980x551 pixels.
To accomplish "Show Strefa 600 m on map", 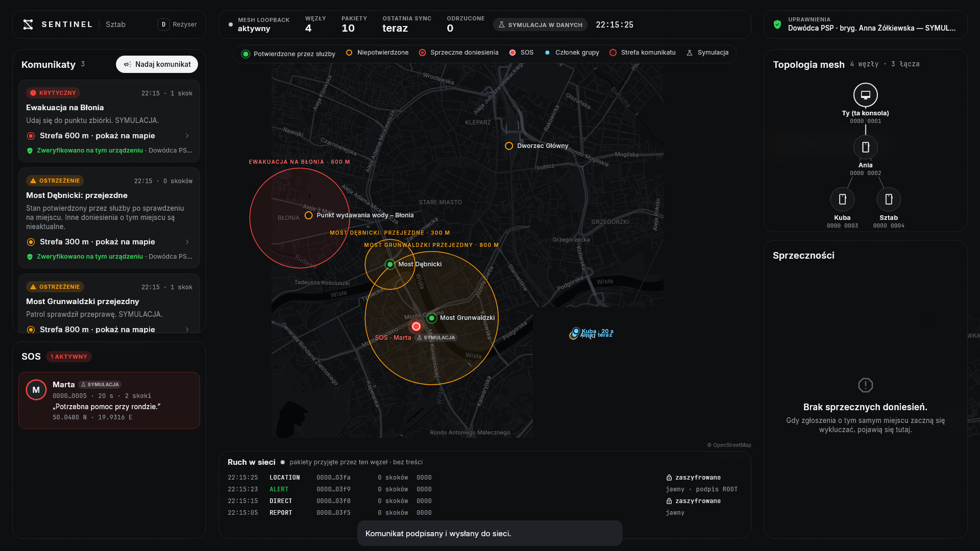I will pyautogui.click(x=108, y=136).
